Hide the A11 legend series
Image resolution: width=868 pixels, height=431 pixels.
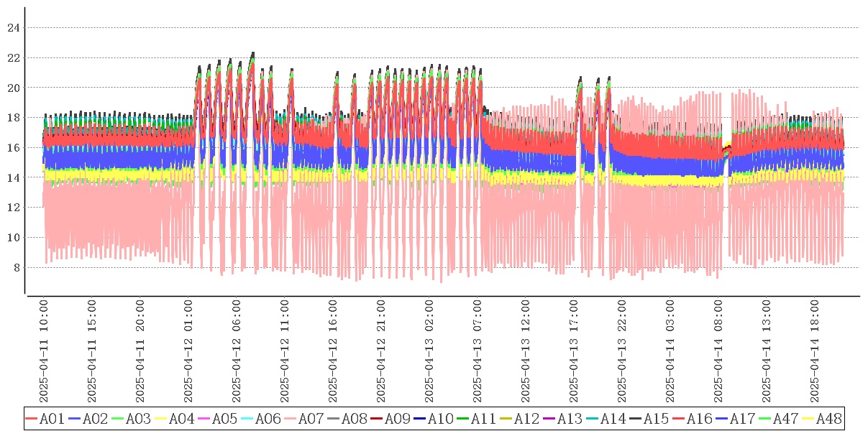[483, 419]
